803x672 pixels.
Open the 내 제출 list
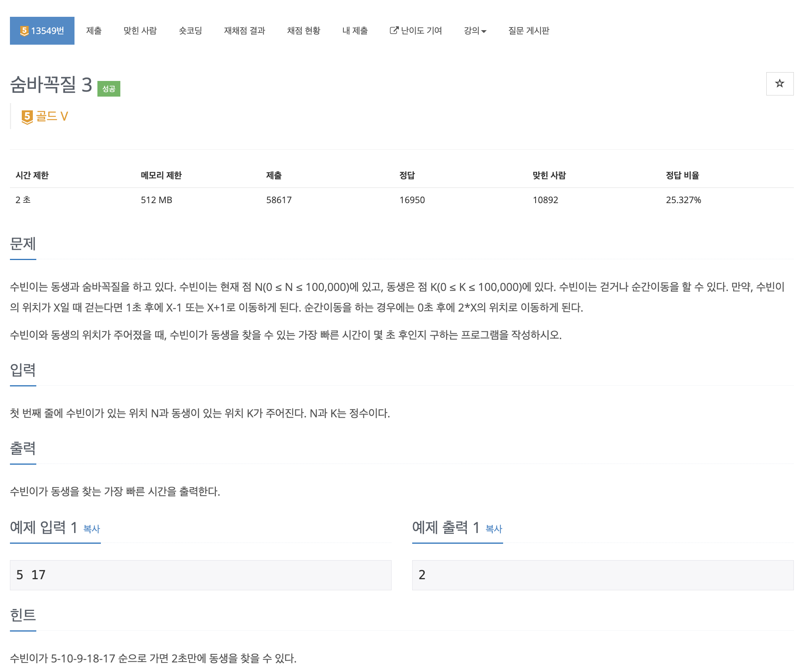(x=355, y=31)
